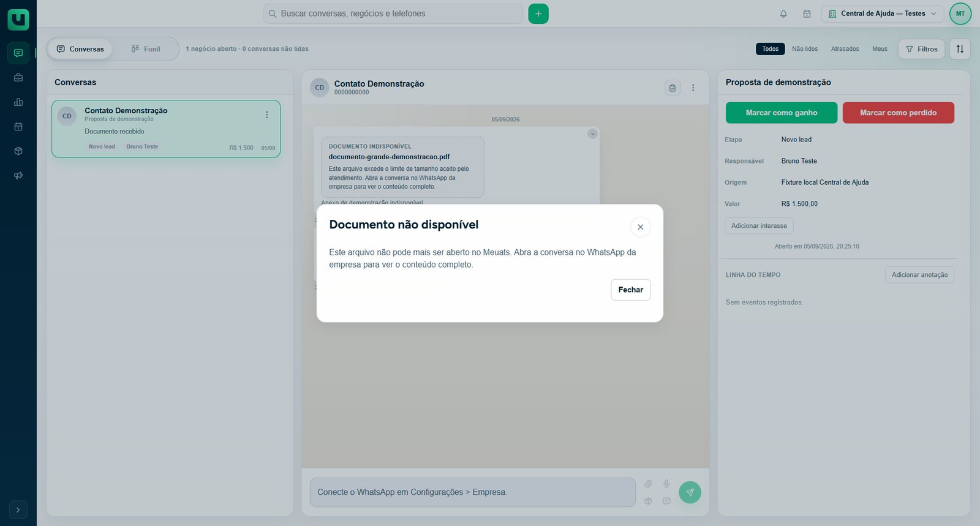Open the MT user avatar menu
Image resolution: width=980 pixels, height=526 pixels.
click(960, 13)
